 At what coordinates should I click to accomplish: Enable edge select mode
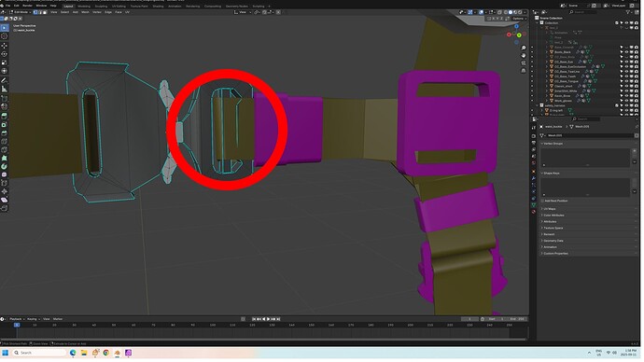tap(40, 12)
